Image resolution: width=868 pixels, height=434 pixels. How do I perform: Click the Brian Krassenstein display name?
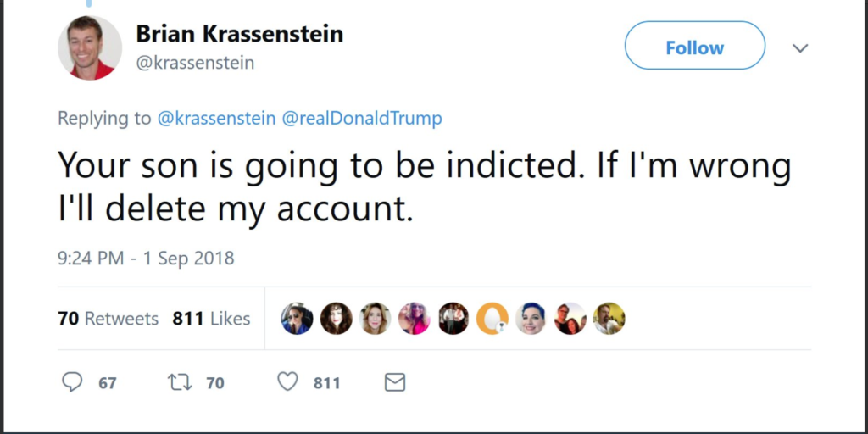(x=240, y=34)
